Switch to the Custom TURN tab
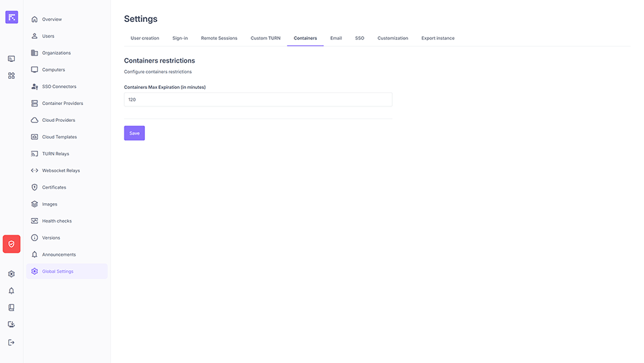The width and height of the screenshot is (644, 363). pyautogui.click(x=265, y=38)
